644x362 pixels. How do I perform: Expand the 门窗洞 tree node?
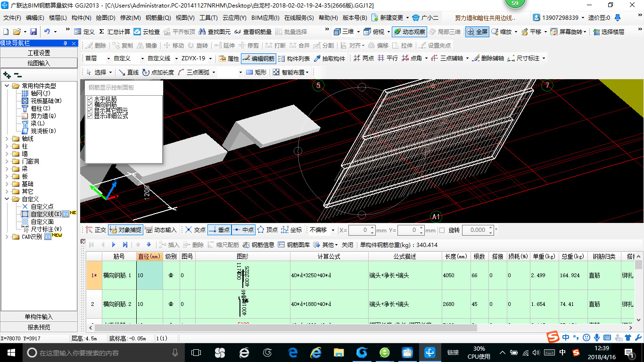coord(7,161)
